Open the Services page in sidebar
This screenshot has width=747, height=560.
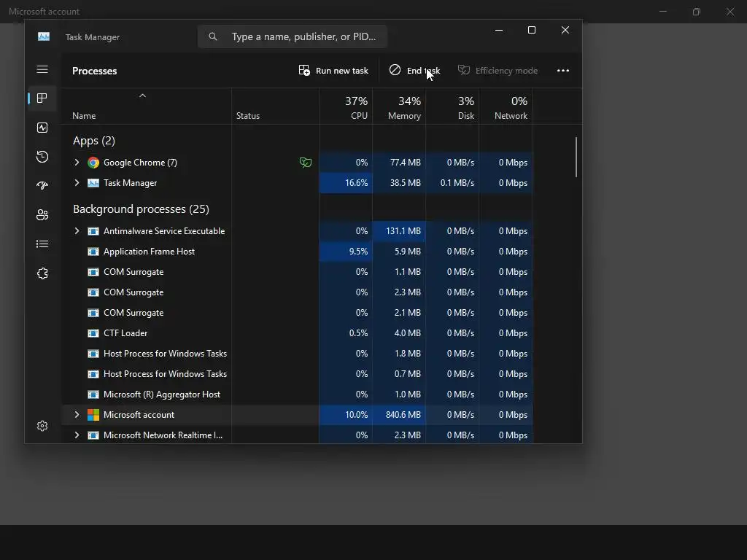point(42,273)
